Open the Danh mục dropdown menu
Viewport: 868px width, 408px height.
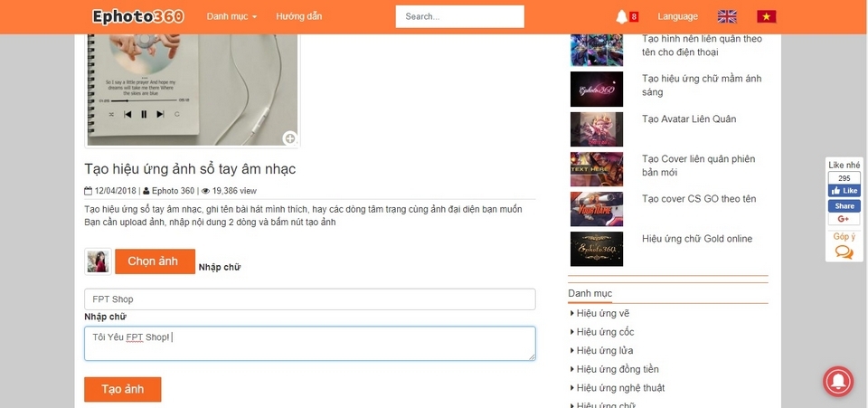(x=231, y=16)
